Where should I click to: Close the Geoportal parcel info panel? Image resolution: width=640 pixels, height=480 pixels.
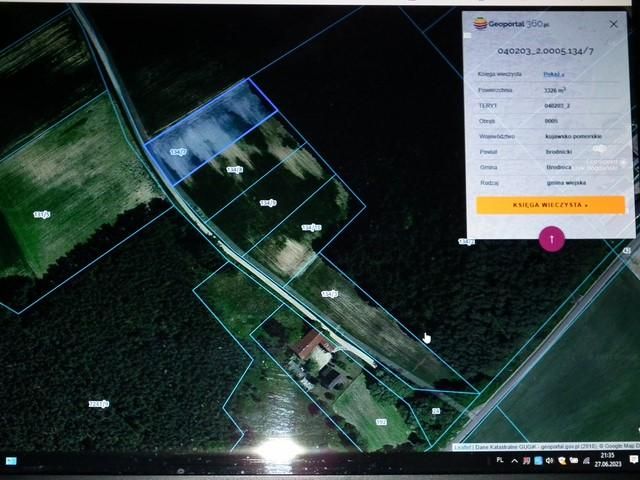pyautogui.click(x=613, y=24)
